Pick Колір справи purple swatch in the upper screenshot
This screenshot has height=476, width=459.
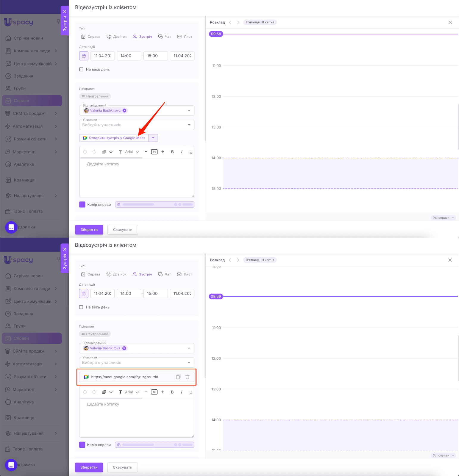tap(82, 205)
